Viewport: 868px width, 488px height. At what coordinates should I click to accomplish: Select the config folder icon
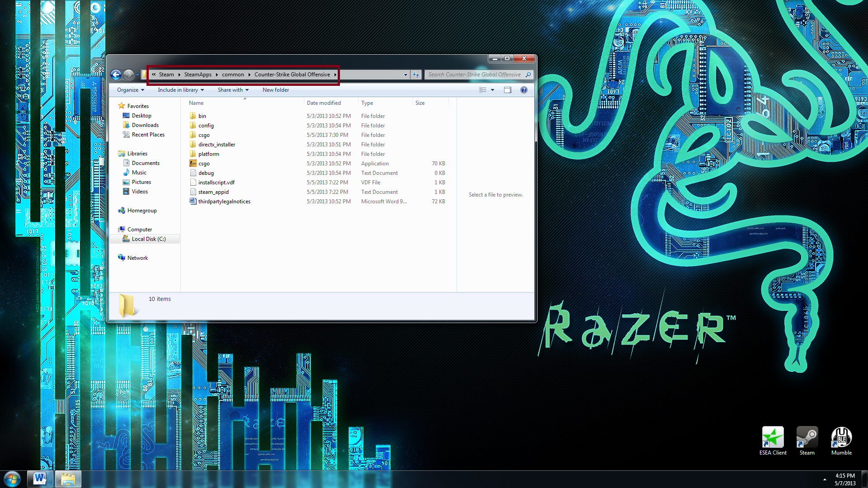point(193,126)
